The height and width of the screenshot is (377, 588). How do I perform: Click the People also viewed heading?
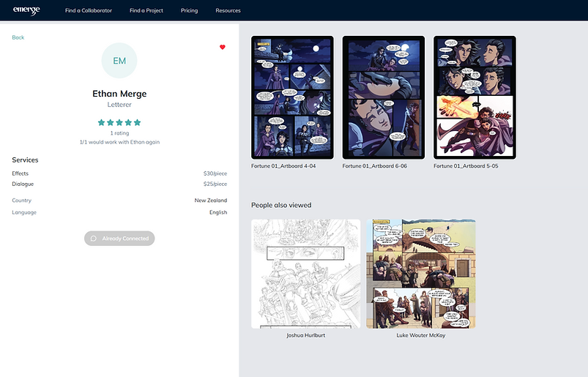pos(281,206)
